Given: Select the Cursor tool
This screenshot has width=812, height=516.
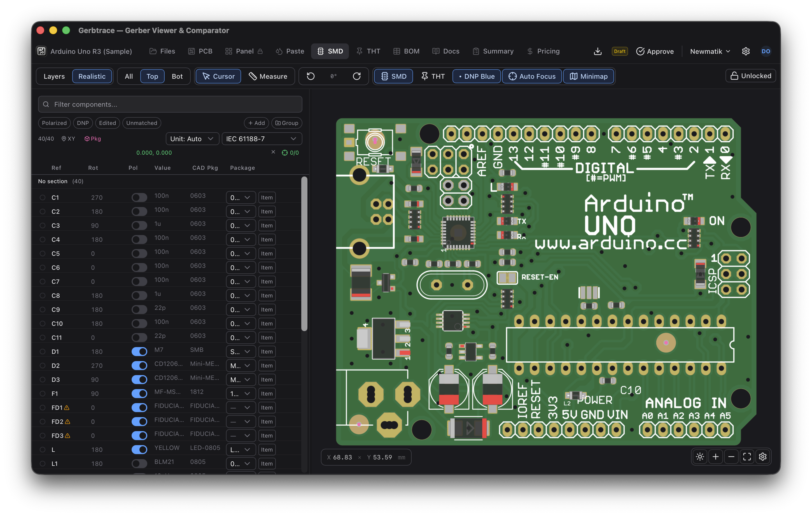Looking at the screenshot, I should click(218, 76).
